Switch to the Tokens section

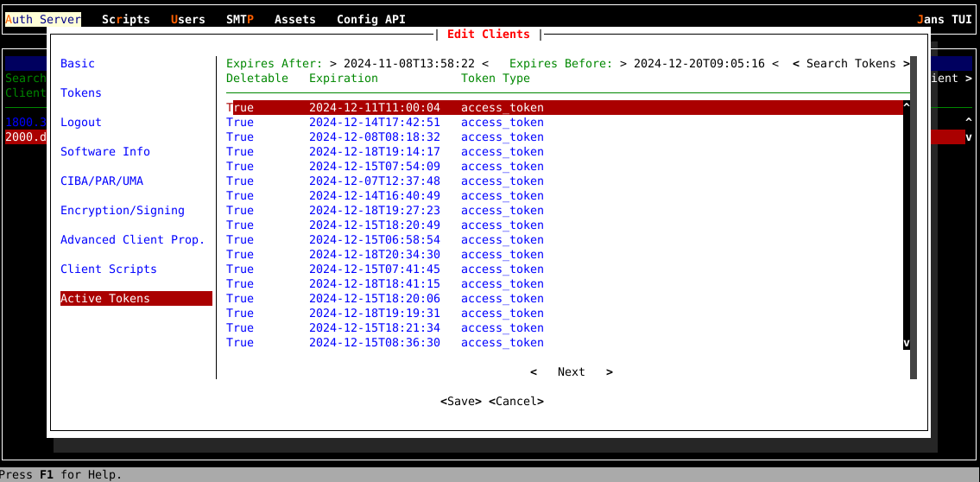coord(81,93)
